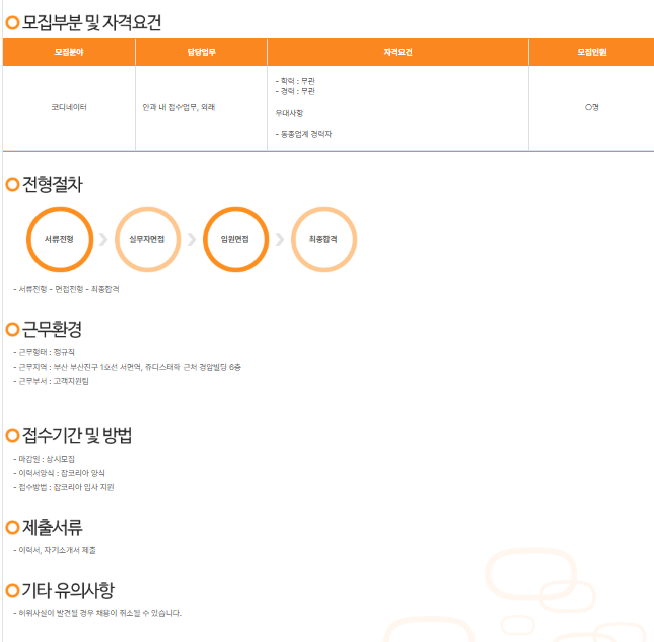The image size is (654, 642).
Task: Click the '모집인원' table header
Action: tap(591, 52)
